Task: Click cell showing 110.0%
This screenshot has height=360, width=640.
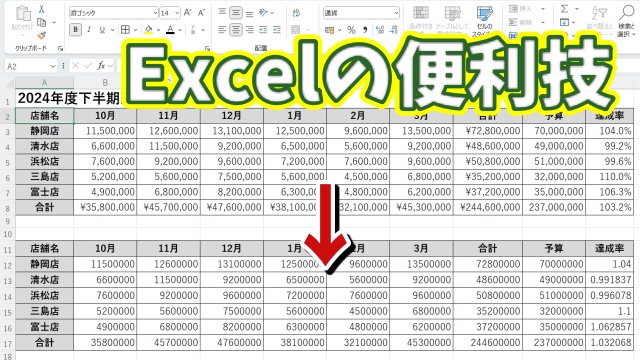Action: (609, 177)
